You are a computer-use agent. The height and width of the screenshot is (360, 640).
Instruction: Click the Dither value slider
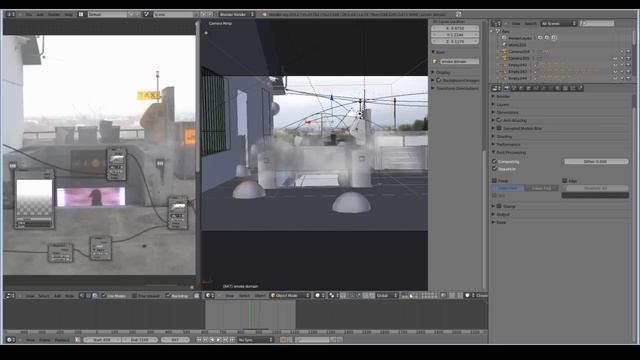pyautogui.click(x=595, y=162)
